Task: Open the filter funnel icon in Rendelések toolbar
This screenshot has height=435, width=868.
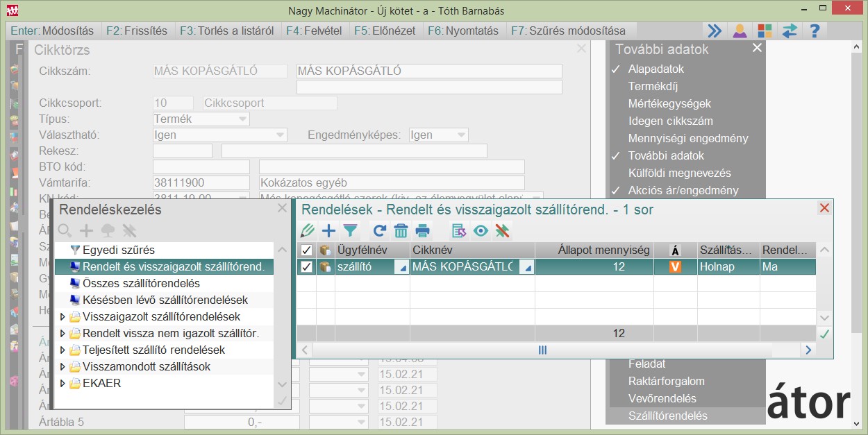Action: [x=350, y=231]
